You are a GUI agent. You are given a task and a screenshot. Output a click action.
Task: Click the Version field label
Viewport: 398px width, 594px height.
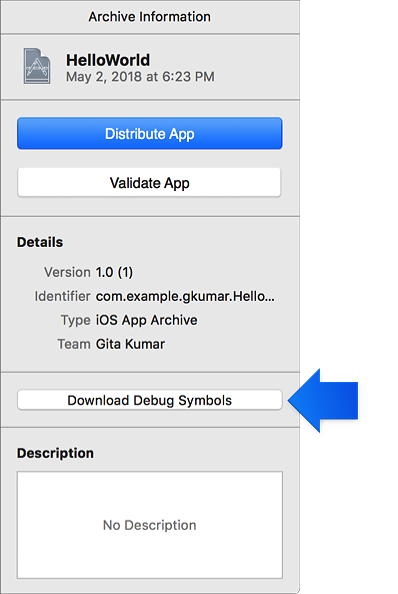67,272
